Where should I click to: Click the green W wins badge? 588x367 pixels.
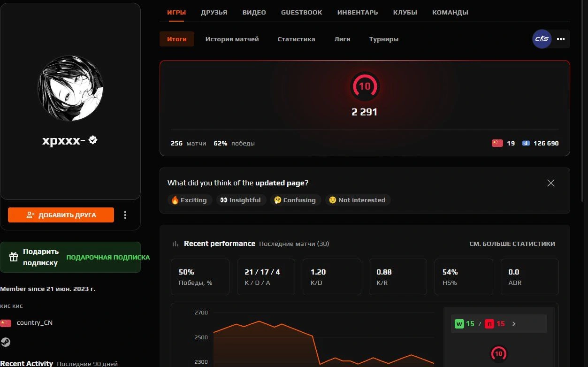459,324
